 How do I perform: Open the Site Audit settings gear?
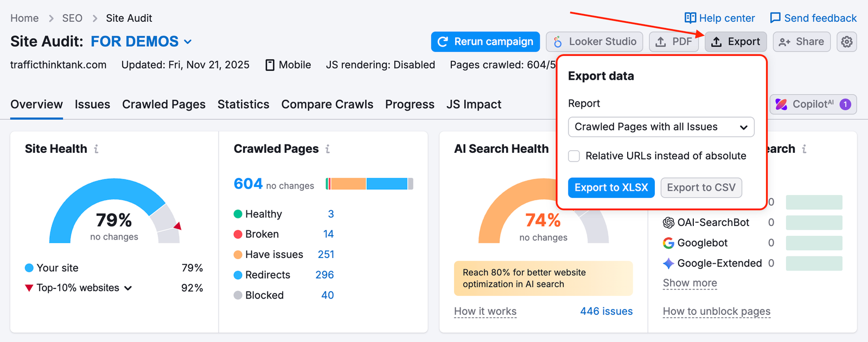click(x=847, y=42)
